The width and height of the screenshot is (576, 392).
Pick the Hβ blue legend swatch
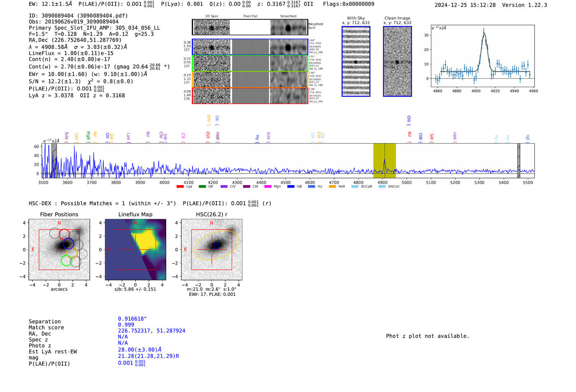[x=291, y=187]
